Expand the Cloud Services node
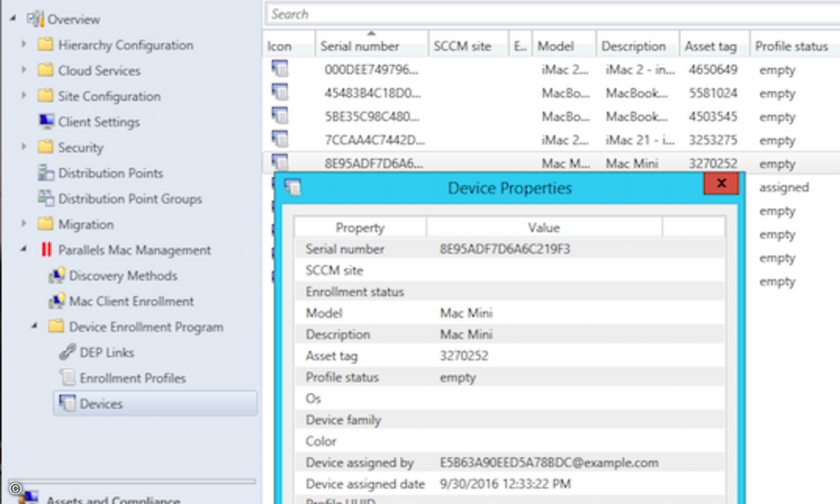The image size is (840, 504). (x=24, y=71)
